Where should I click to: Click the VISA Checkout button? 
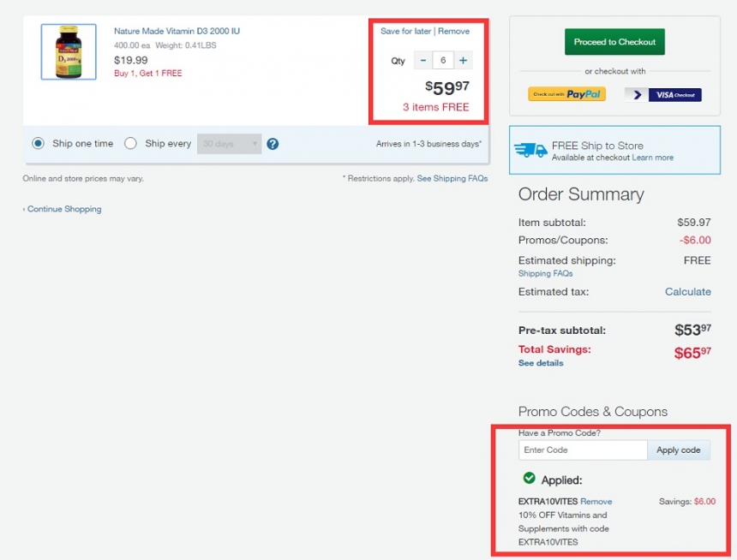click(663, 95)
